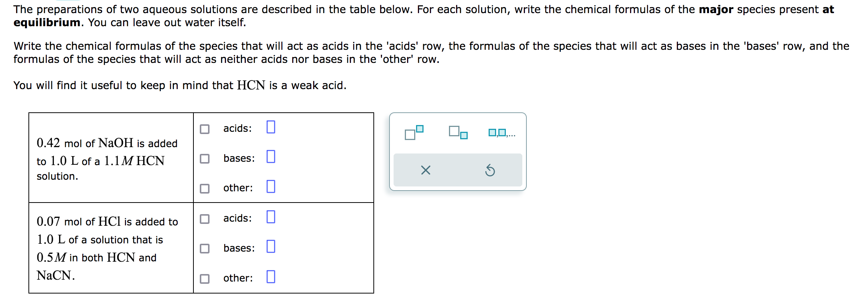
Task: Click the other answer box in the first row
Action: 271,187
